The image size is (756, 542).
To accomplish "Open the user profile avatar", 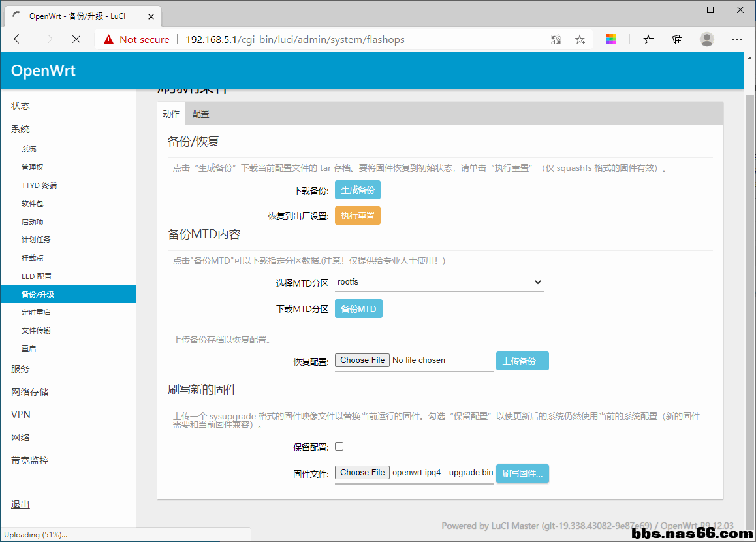I will tap(707, 39).
